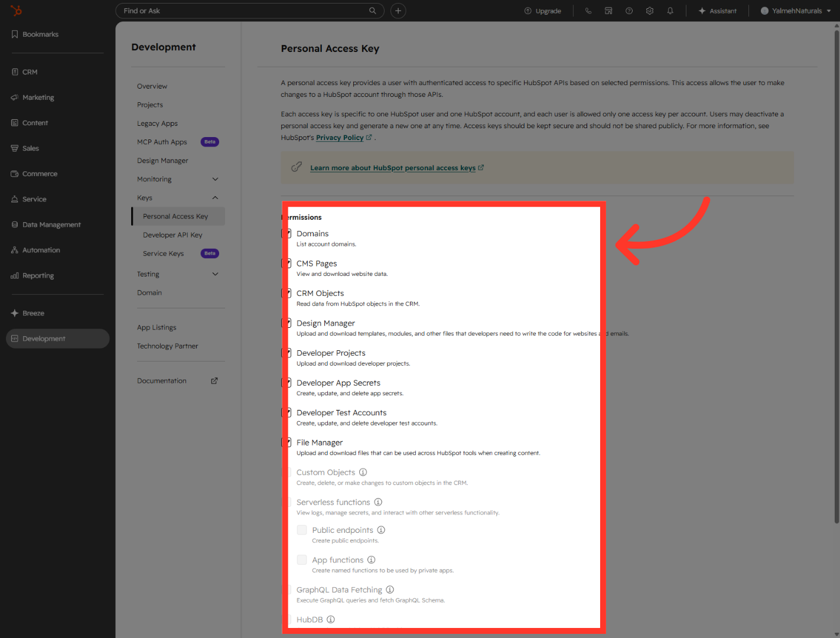Click the 'Domains' permission label

point(312,234)
